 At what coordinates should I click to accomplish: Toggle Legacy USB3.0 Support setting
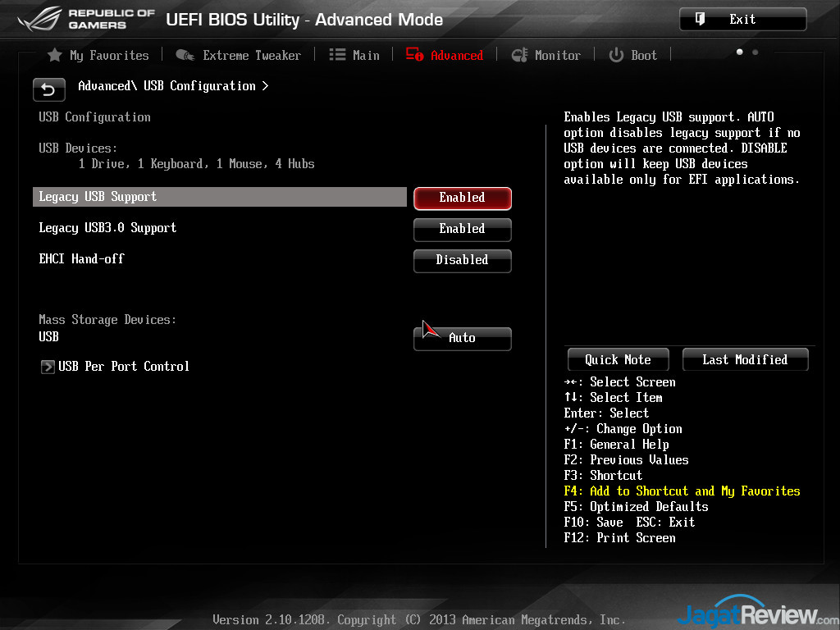click(462, 229)
